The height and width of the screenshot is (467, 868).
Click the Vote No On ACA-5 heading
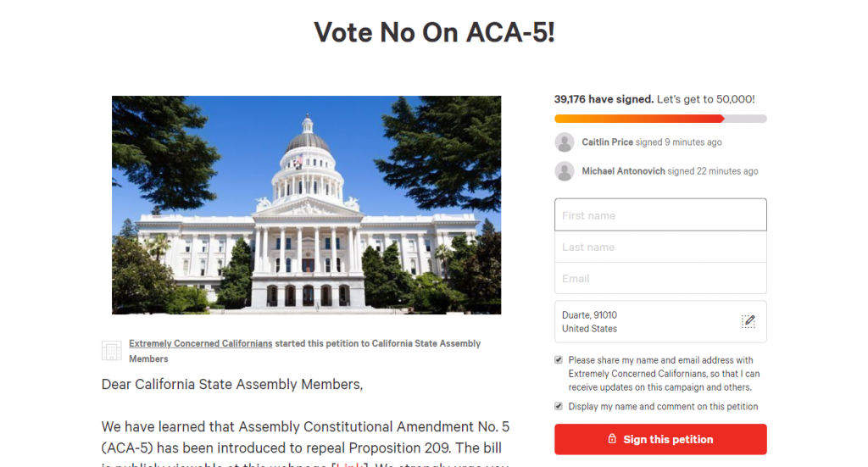click(434, 33)
